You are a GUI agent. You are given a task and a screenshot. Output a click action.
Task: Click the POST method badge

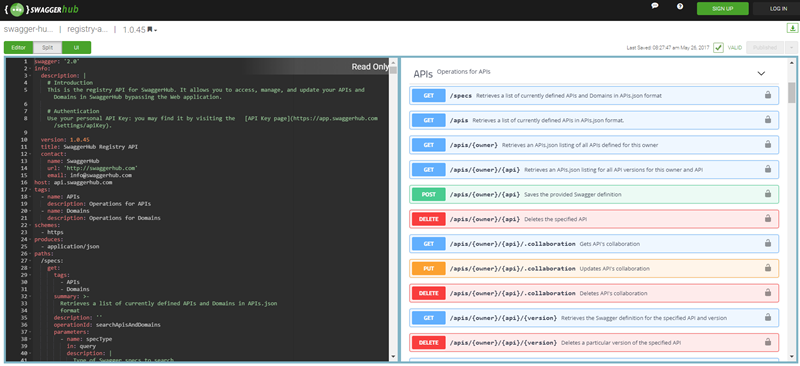coord(429,194)
